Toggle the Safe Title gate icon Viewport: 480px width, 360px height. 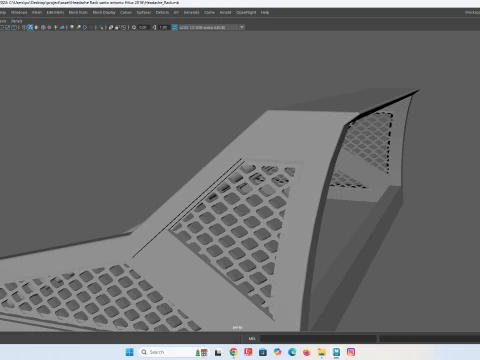coord(14,27)
